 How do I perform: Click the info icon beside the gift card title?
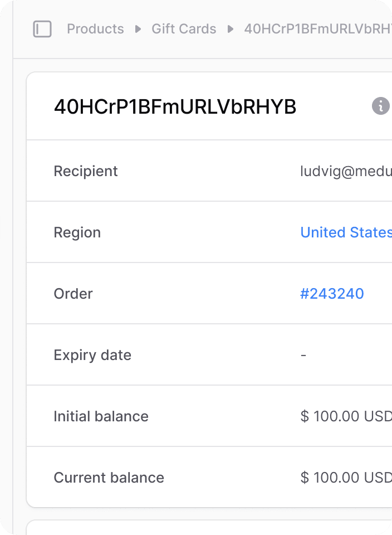pyautogui.click(x=380, y=106)
